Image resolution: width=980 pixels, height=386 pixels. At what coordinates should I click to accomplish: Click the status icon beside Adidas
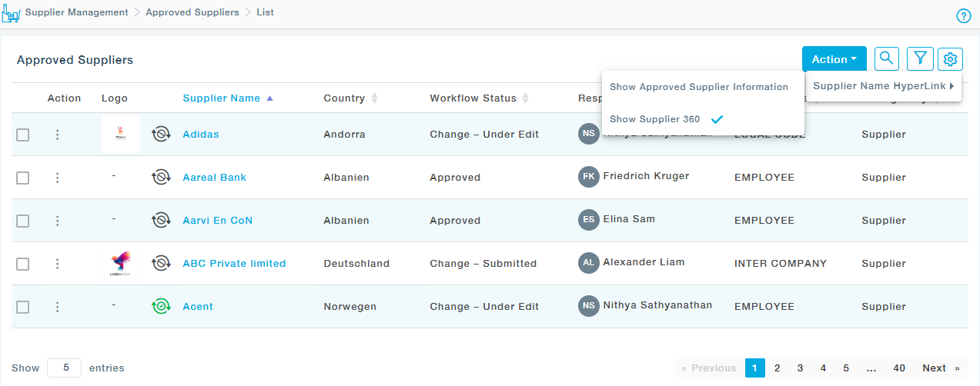point(161,135)
